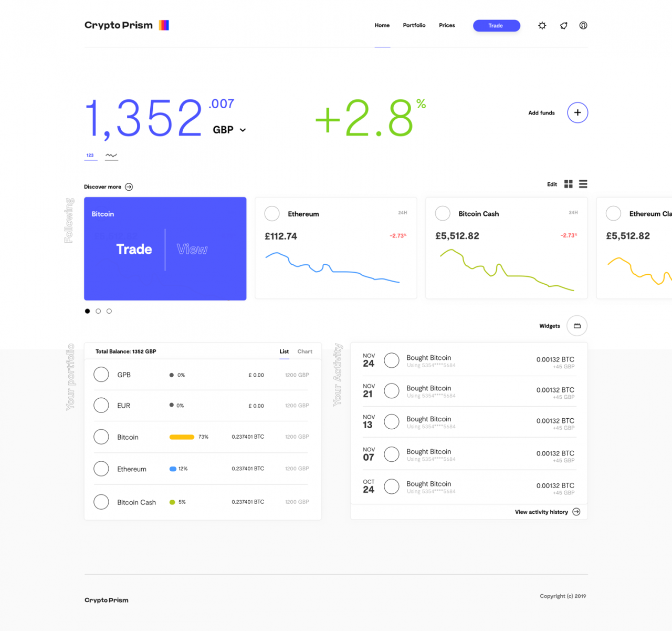
Task: Click the NOV 07 activity circle icon
Action: pyautogui.click(x=392, y=454)
